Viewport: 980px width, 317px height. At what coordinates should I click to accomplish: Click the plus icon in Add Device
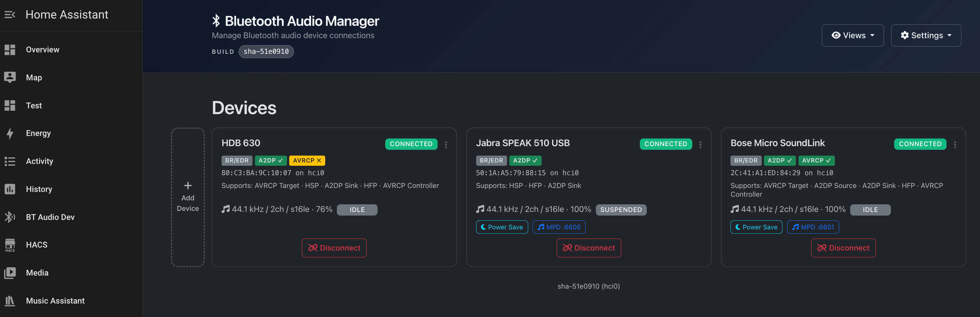point(188,185)
